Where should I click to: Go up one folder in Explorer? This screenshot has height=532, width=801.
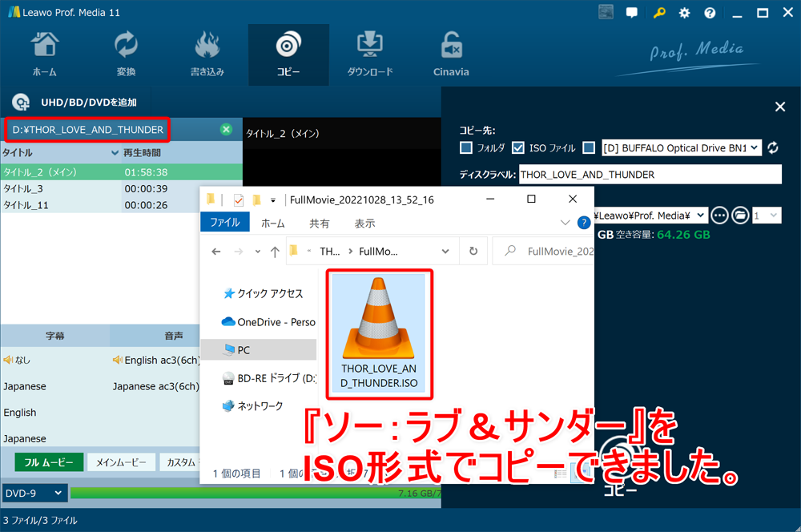(275, 252)
